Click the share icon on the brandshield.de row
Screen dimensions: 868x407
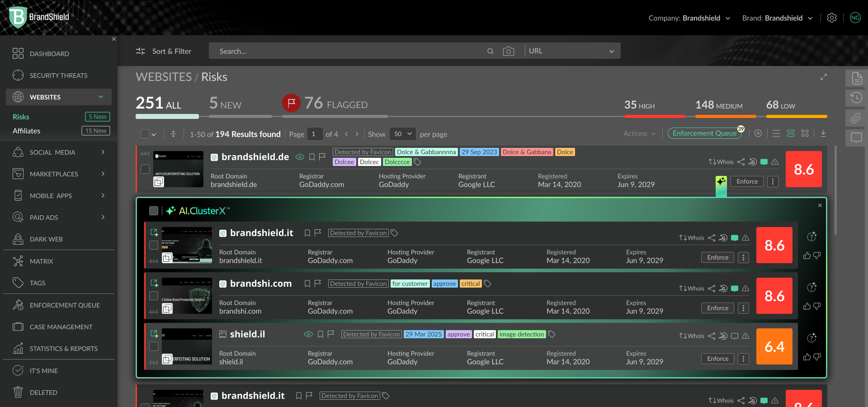click(741, 162)
